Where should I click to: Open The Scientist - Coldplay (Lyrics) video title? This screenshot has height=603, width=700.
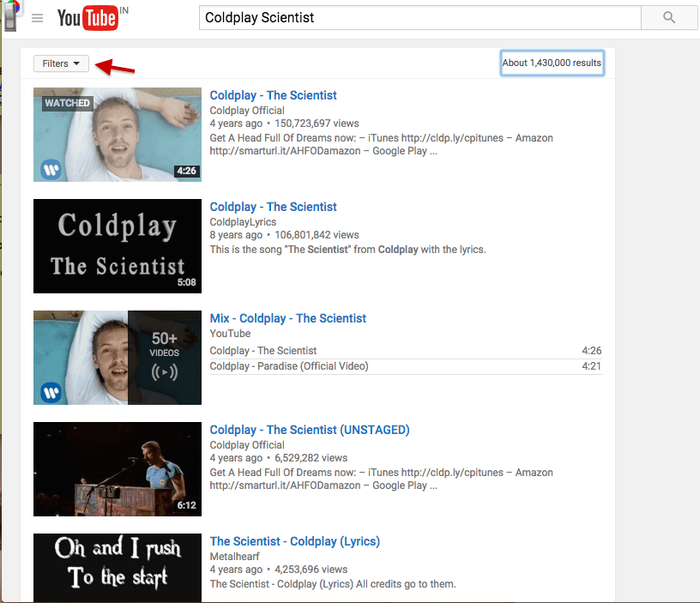tap(294, 541)
